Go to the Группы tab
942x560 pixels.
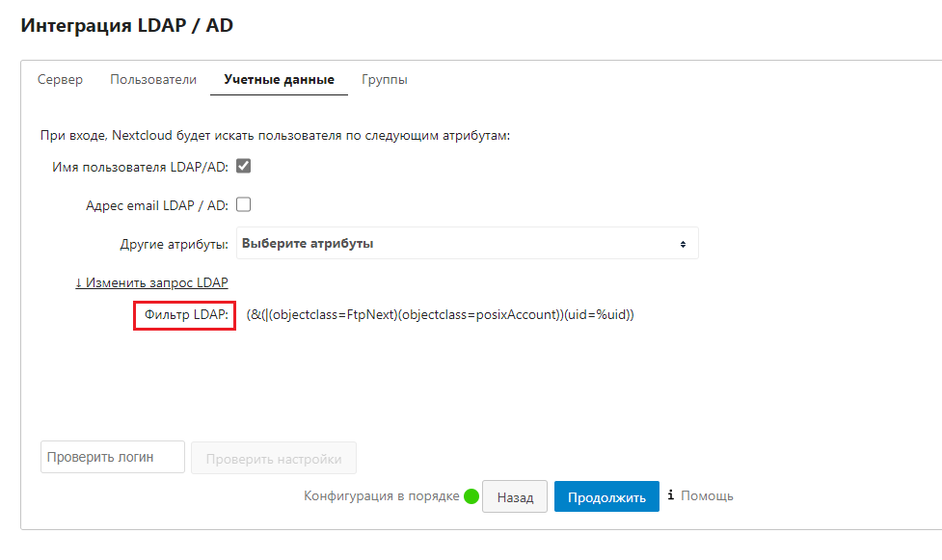[x=385, y=80]
